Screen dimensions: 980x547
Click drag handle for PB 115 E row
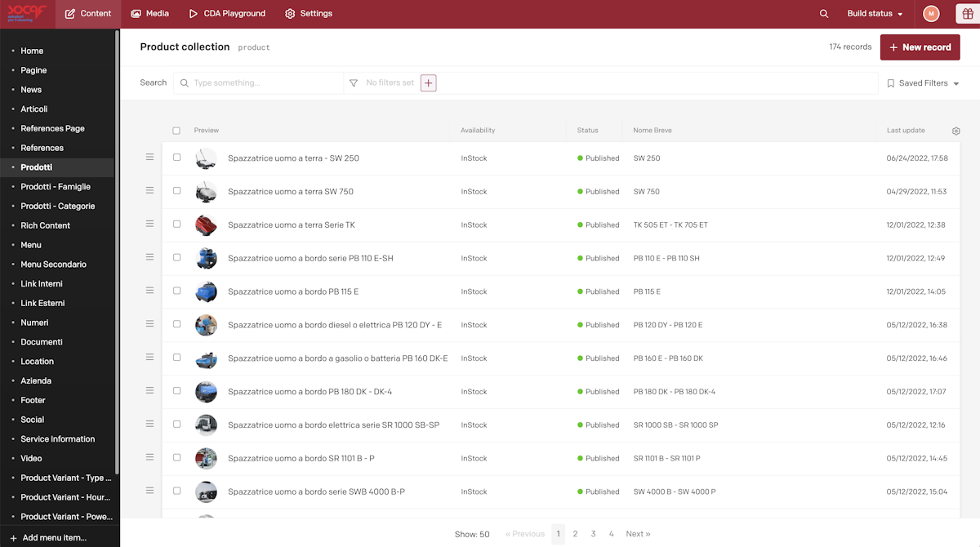(149, 291)
